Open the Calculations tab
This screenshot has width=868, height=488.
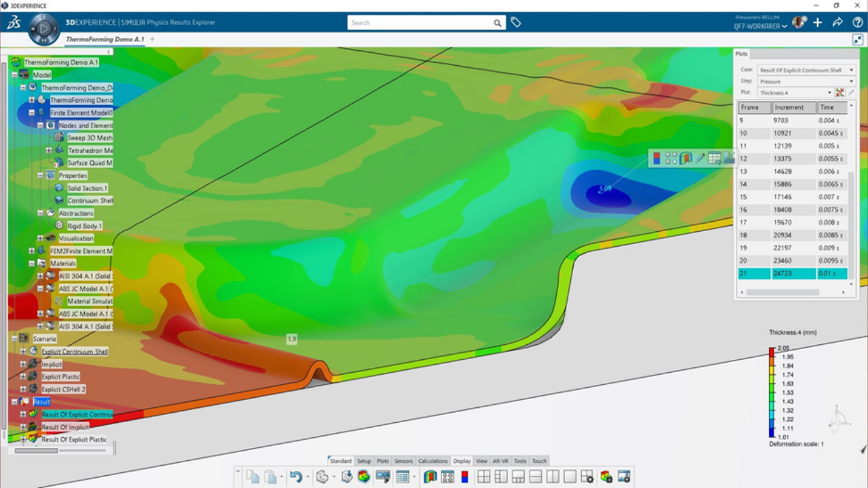click(433, 461)
